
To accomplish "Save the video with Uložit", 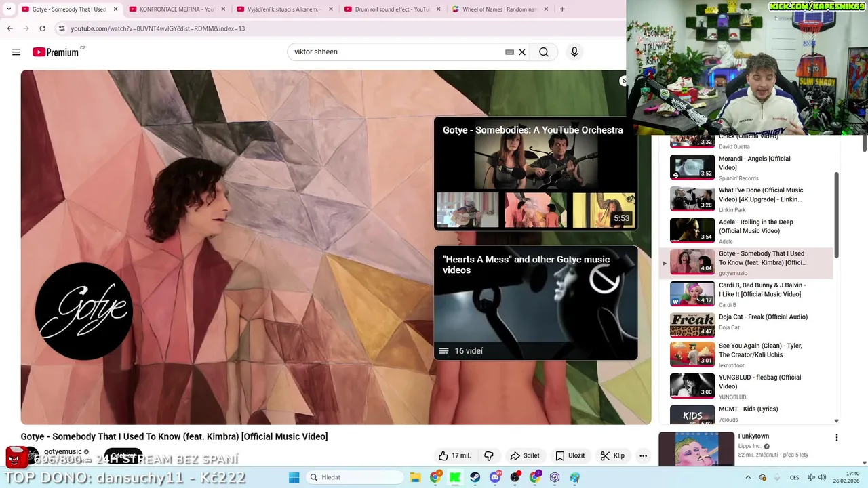I will click(570, 455).
